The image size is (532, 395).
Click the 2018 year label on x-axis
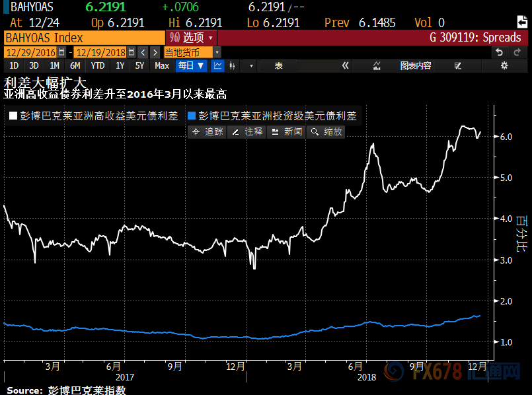[367, 377]
